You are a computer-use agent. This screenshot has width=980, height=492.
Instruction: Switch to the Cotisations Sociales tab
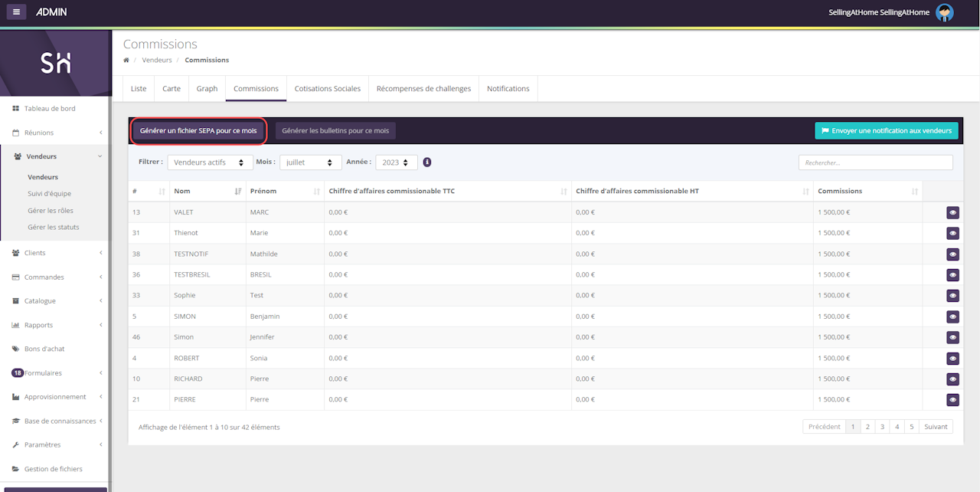pyautogui.click(x=327, y=89)
